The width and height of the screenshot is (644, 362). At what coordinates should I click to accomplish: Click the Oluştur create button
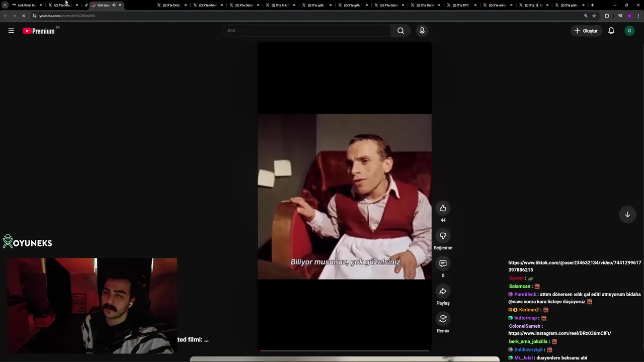click(x=586, y=31)
